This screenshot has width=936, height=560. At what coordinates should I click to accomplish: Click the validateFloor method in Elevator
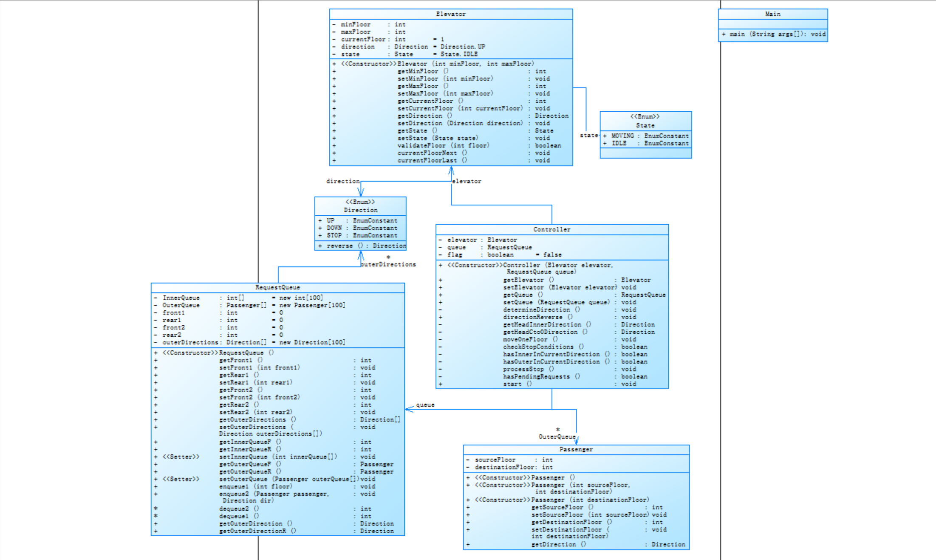(443, 146)
